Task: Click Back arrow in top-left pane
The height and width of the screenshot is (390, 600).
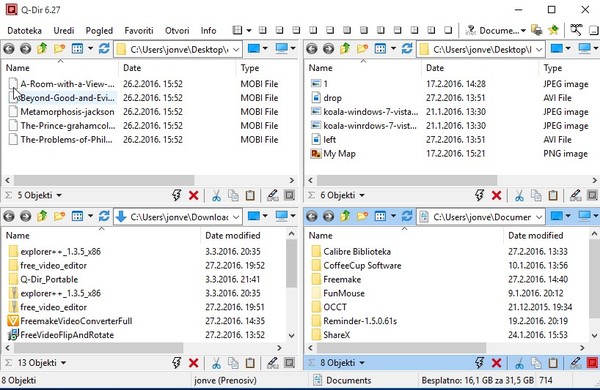Action: 9,49
